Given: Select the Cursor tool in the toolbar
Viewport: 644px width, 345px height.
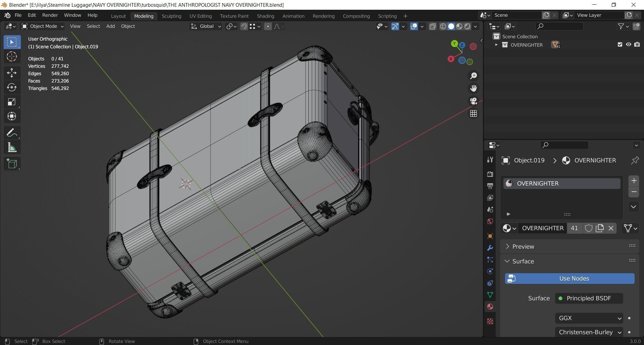Looking at the screenshot, I should (x=12, y=57).
